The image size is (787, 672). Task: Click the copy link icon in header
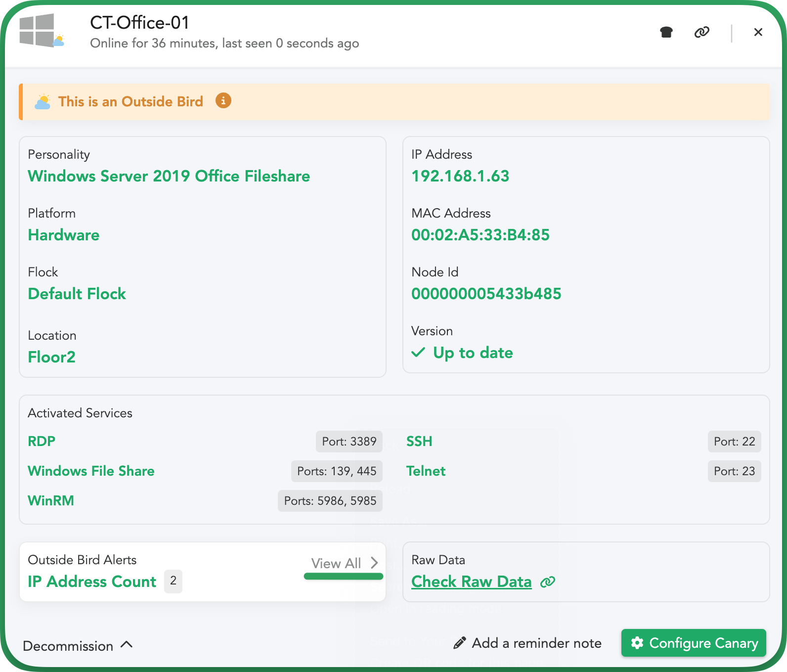[701, 33]
